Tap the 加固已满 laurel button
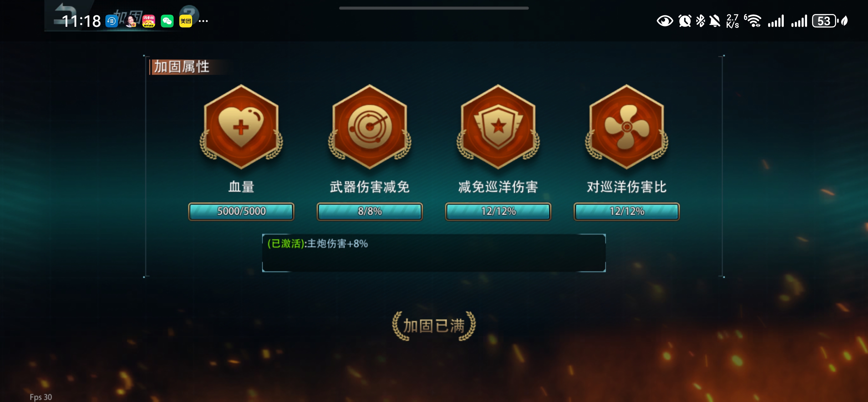The height and width of the screenshot is (402, 868). (434, 326)
